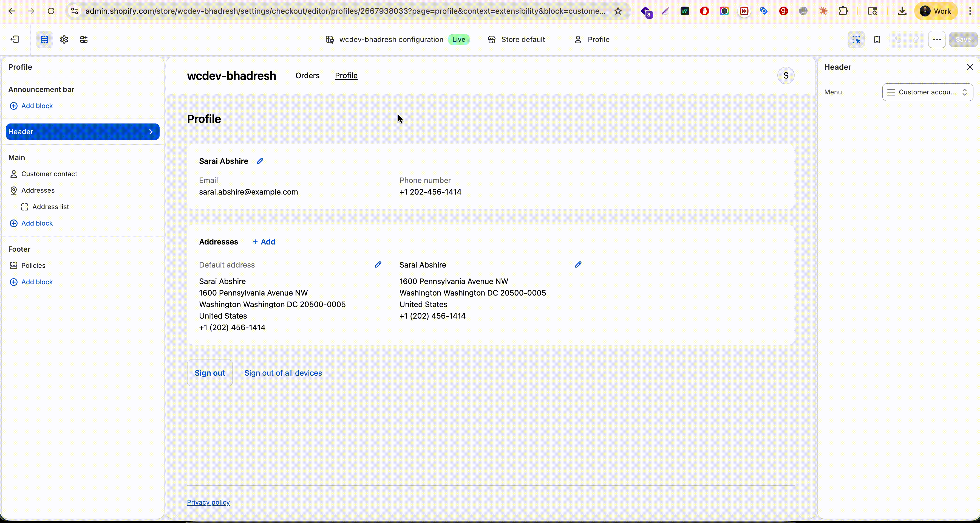Screen dimensions: 980x523
Task: Open browser downloads icon
Action: (x=902, y=11)
